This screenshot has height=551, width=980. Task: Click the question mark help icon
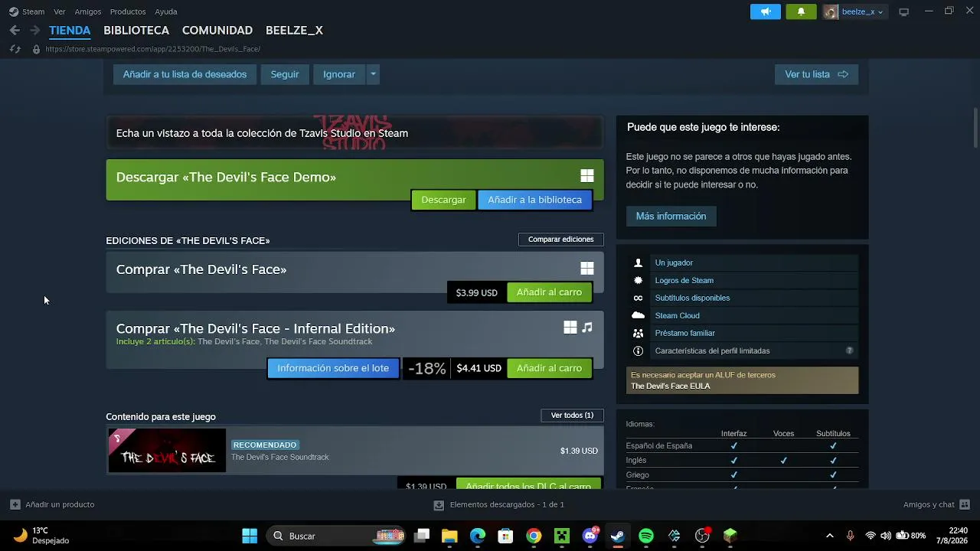[849, 350]
